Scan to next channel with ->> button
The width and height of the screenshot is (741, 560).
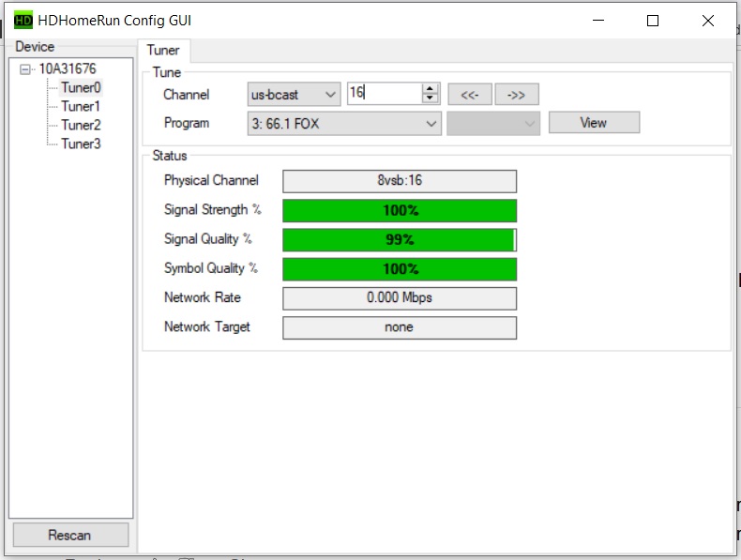(516, 95)
